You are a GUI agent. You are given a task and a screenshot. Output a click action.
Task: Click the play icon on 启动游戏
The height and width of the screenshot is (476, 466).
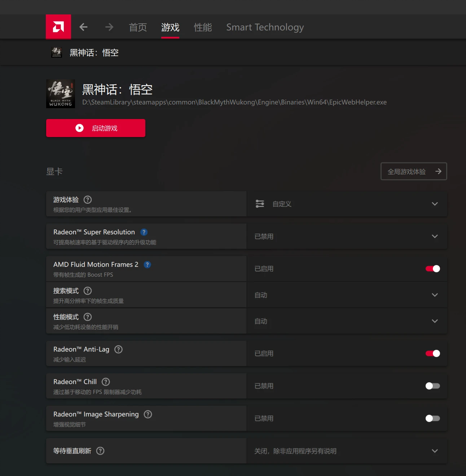[79, 128]
